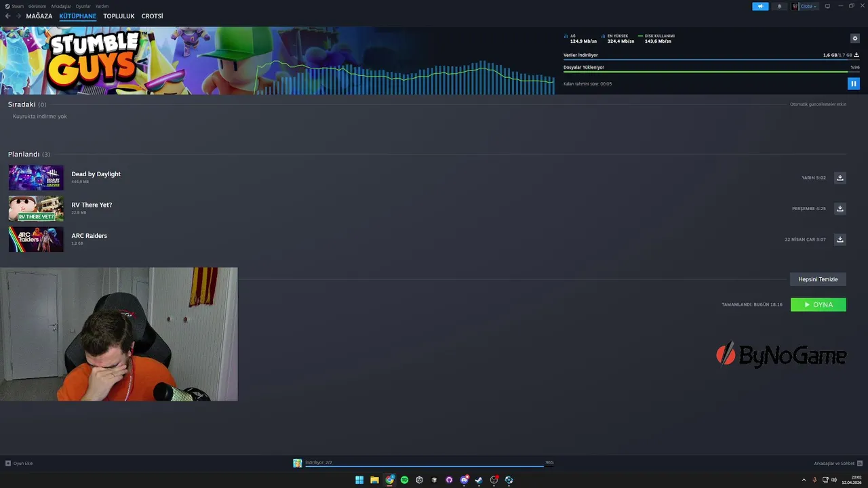Open File Explorer from taskbar
The width and height of the screenshot is (868, 488).
(x=374, y=480)
